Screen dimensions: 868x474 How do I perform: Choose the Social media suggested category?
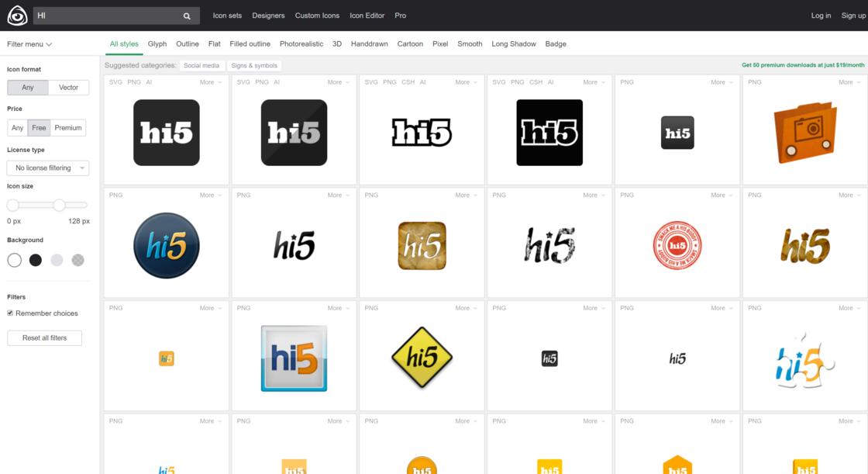201,65
